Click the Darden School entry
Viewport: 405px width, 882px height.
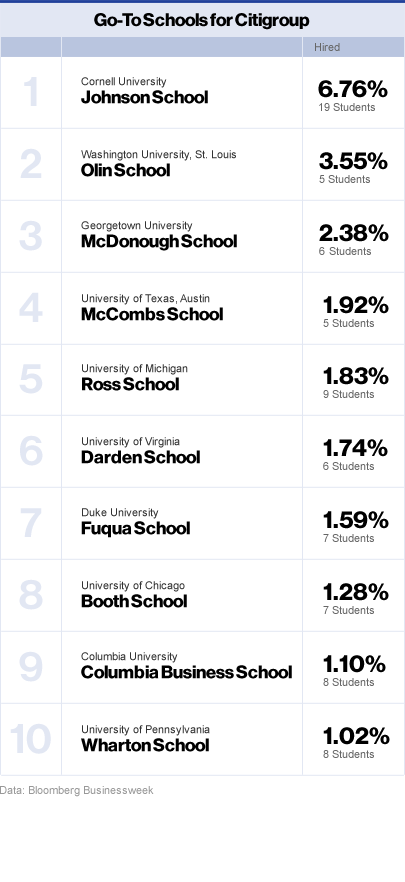click(141, 457)
